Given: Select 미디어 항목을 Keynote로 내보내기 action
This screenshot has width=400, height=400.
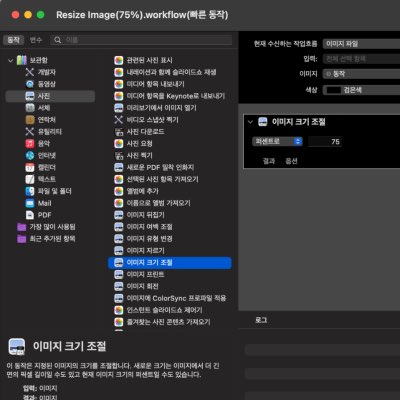Looking at the screenshot, I should (170, 96).
